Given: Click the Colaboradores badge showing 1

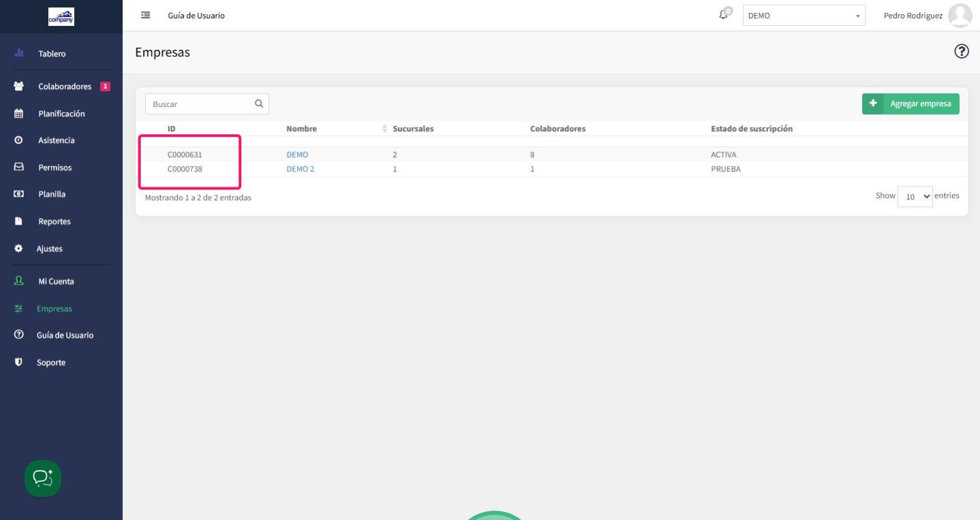Looking at the screenshot, I should tap(104, 86).
